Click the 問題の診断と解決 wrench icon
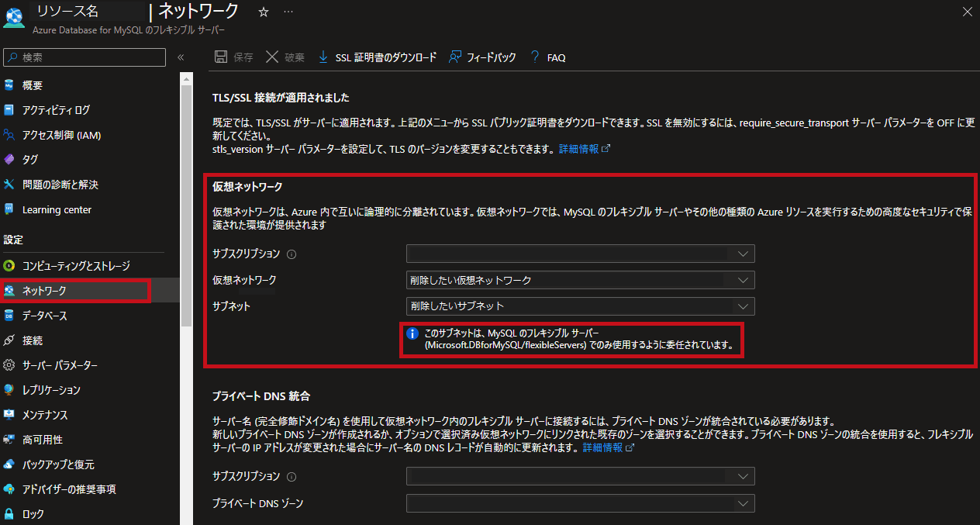 [9, 185]
